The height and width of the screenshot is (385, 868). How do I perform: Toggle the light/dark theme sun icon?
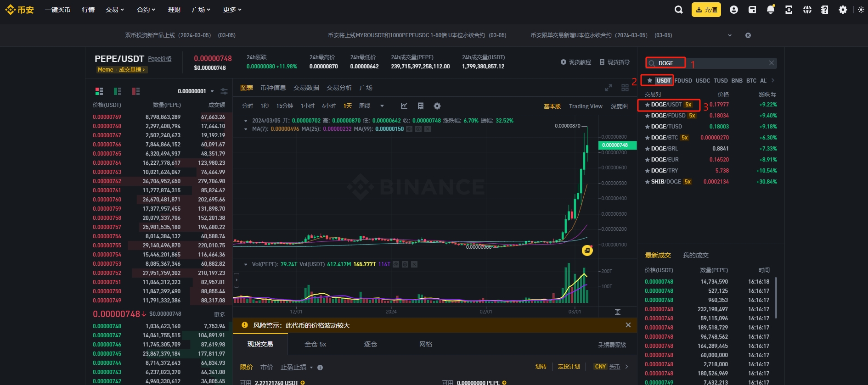861,10
